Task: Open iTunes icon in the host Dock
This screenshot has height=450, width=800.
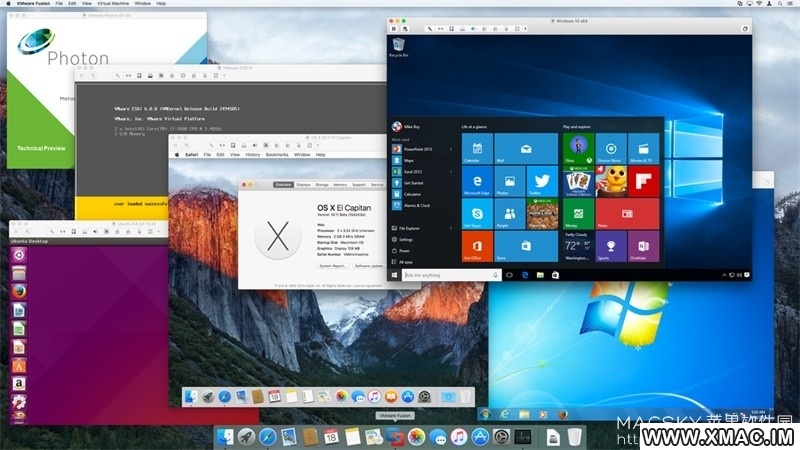Action: click(x=459, y=437)
